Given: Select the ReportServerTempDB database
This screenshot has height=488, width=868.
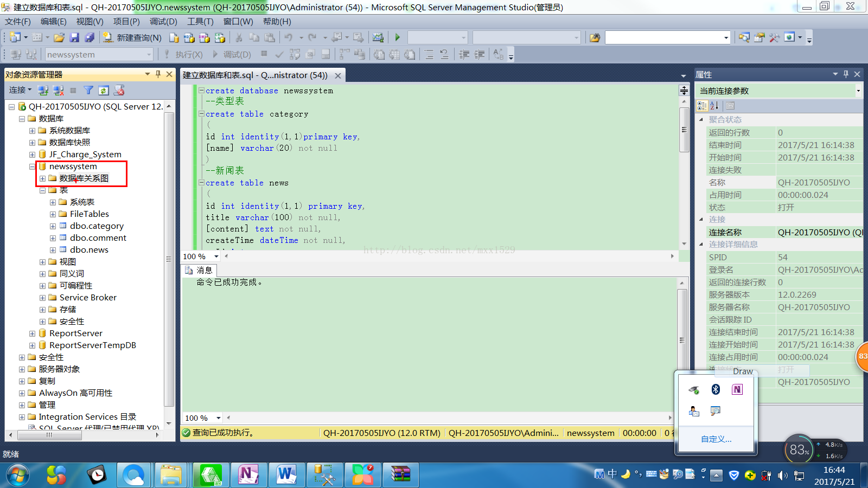Looking at the screenshot, I should [x=92, y=345].
